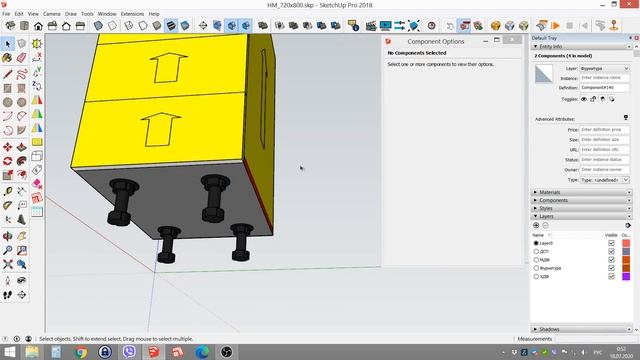
Task: Click the Monochrome style icon
Action: (185, 26)
